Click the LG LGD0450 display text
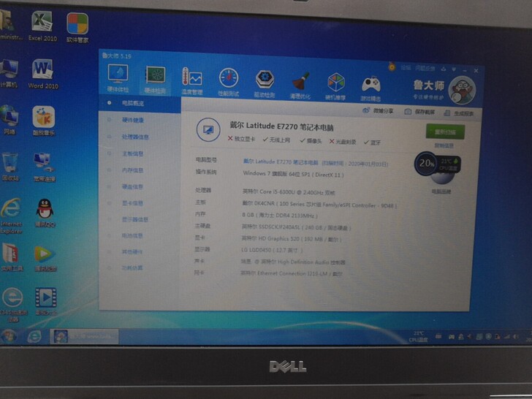 click(x=271, y=251)
